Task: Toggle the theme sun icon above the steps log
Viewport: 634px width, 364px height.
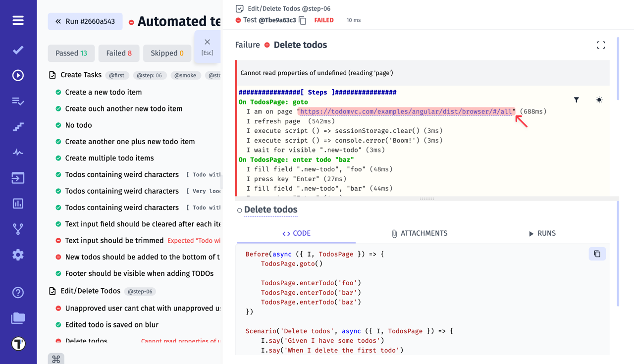Action: point(599,100)
